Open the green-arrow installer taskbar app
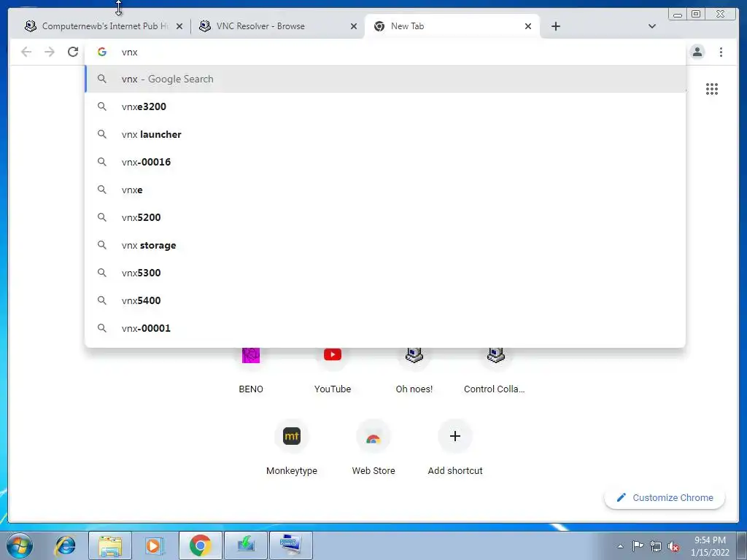The height and width of the screenshot is (560, 747). tap(245, 545)
